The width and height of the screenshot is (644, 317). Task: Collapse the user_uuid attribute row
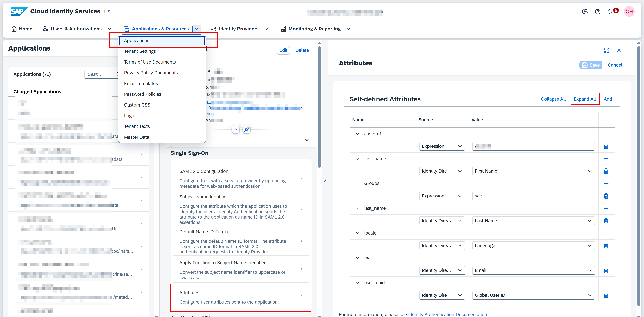coord(358,283)
